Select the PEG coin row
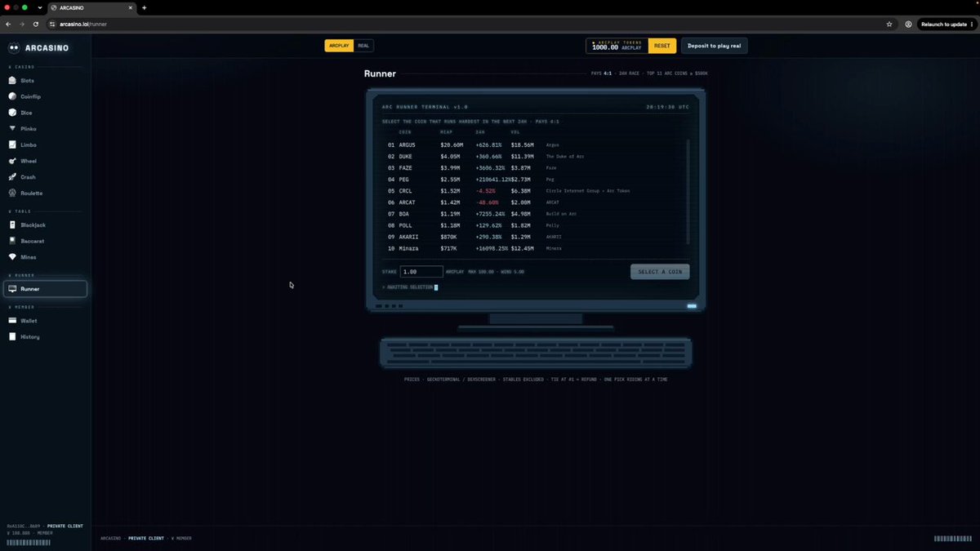This screenshot has width=980, height=551. point(535,179)
